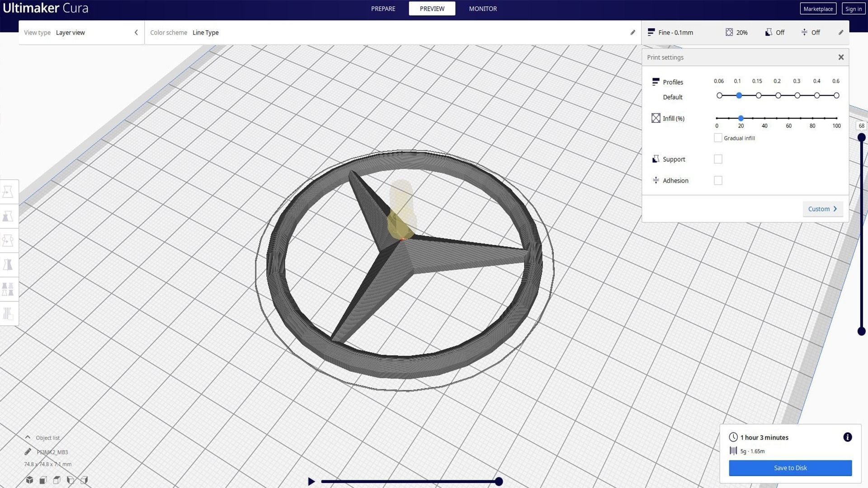Switch to the MONITOR stage
Viewport: 868px width, 488px height.
pyautogui.click(x=483, y=9)
